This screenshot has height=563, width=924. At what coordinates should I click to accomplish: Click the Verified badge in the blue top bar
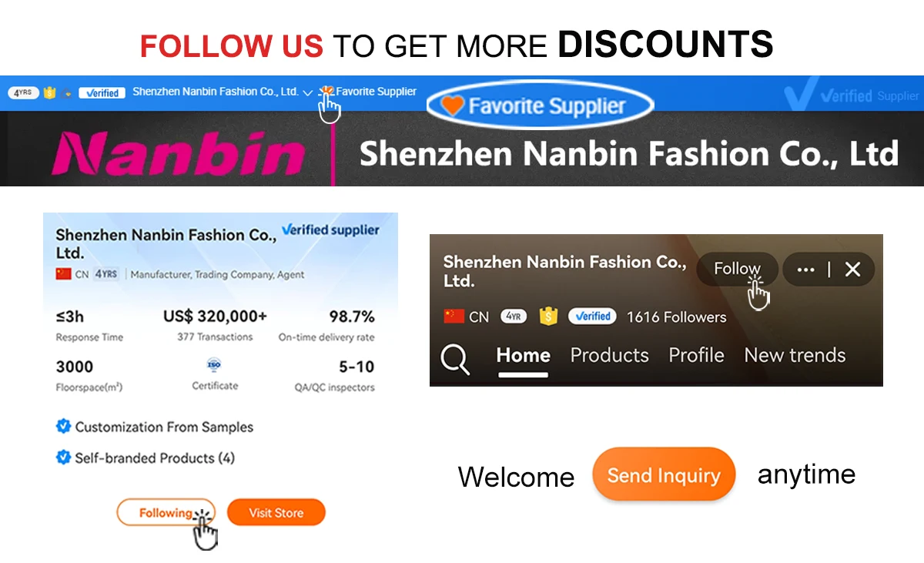(103, 92)
